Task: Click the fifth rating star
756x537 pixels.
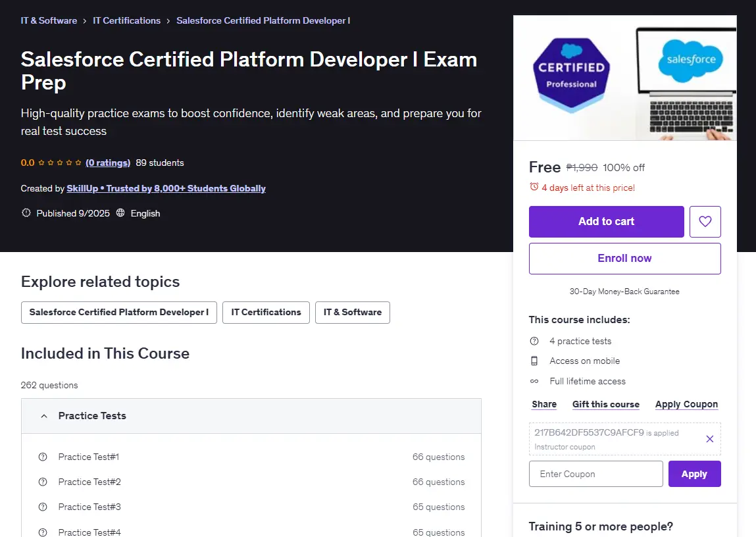Action: tap(78, 163)
